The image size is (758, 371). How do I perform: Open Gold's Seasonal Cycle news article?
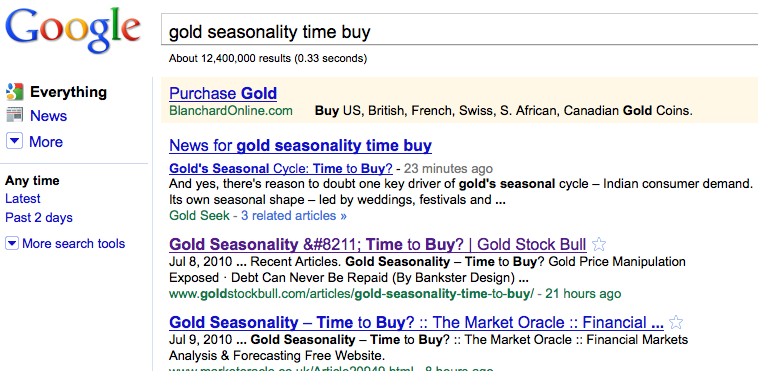tap(281, 168)
